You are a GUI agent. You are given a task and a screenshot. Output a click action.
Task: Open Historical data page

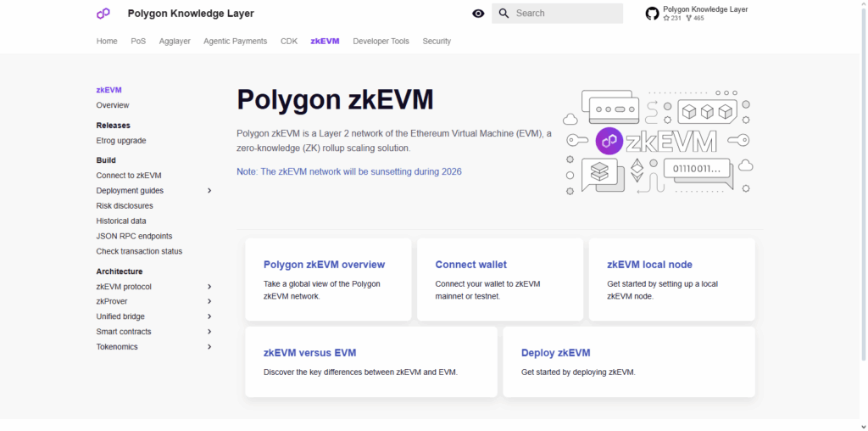point(121,221)
